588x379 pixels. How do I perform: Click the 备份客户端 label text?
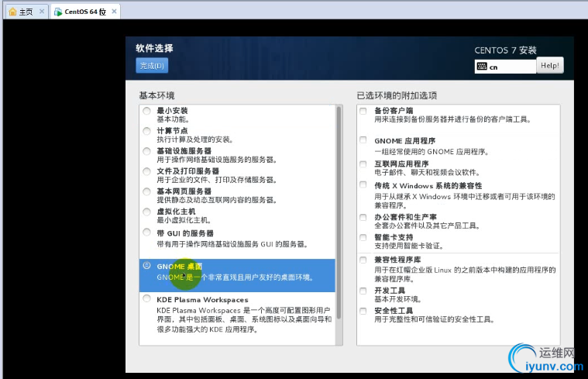pyautogui.click(x=394, y=111)
